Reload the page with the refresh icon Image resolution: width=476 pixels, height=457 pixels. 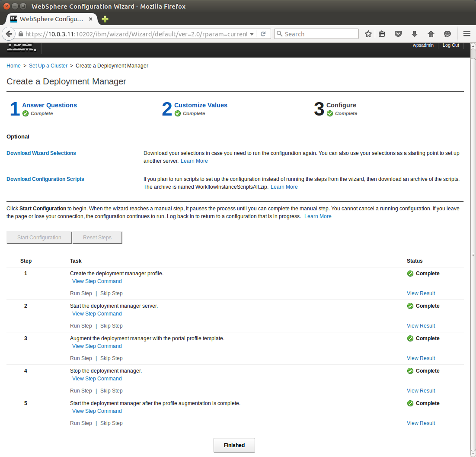click(263, 34)
